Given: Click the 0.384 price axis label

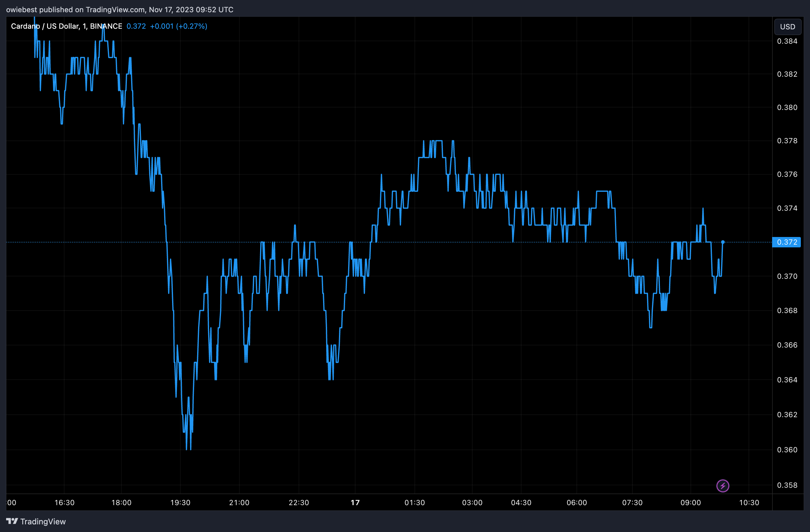Looking at the screenshot, I should [787, 41].
